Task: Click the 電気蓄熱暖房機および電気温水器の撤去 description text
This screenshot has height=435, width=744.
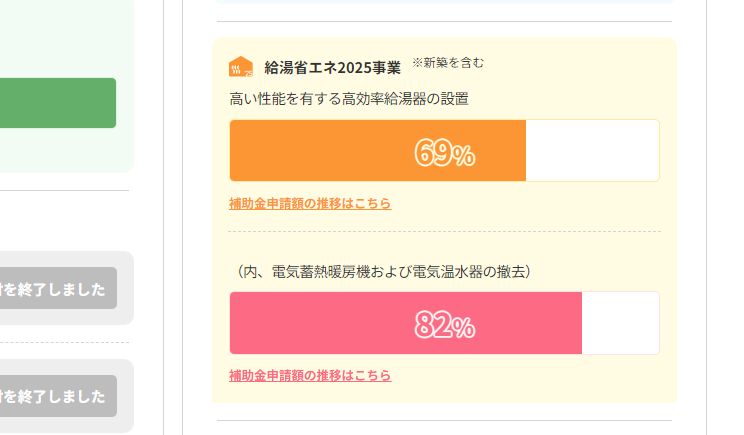Action: (384, 271)
